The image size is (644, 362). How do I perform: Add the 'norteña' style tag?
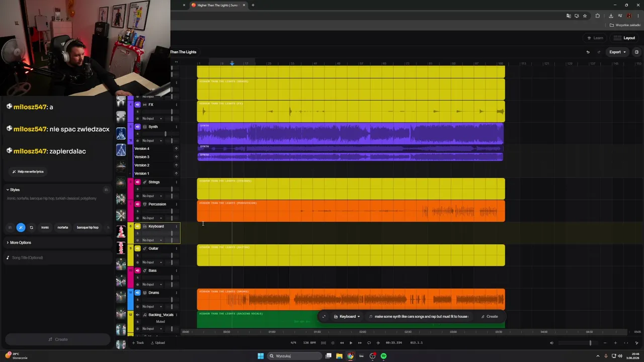tap(62, 227)
